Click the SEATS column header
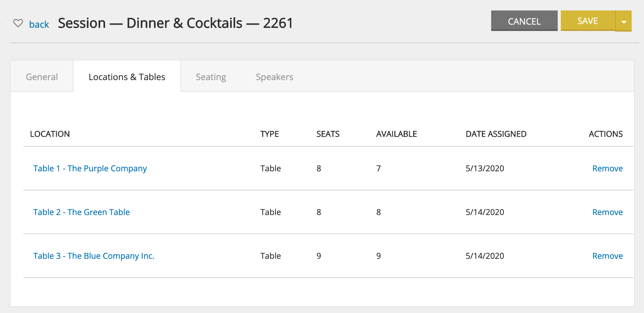 pos(328,134)
